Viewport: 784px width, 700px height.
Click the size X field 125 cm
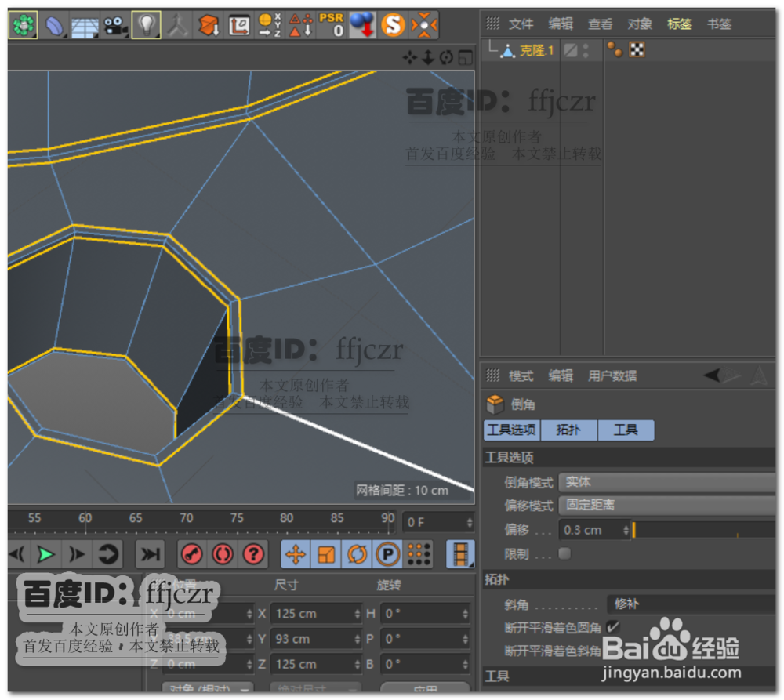click(x=315, y=614)
